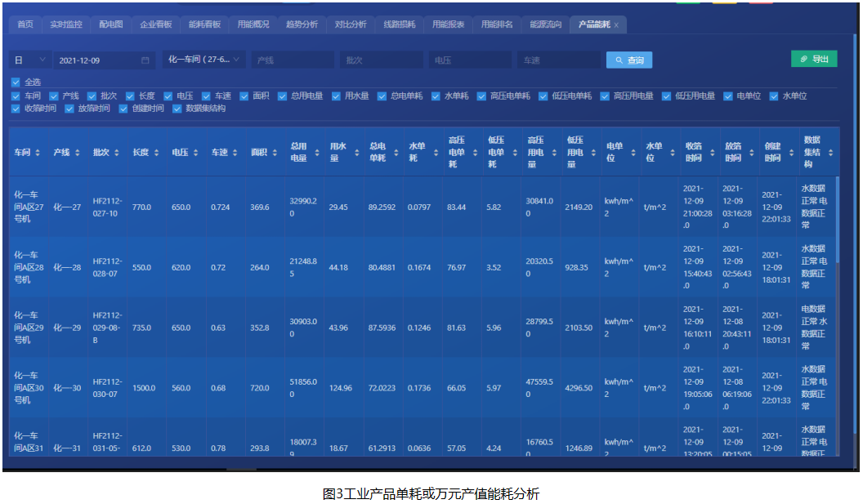Switch to the 实时监控 tab
863x504 pixels.
click(66, 25)
